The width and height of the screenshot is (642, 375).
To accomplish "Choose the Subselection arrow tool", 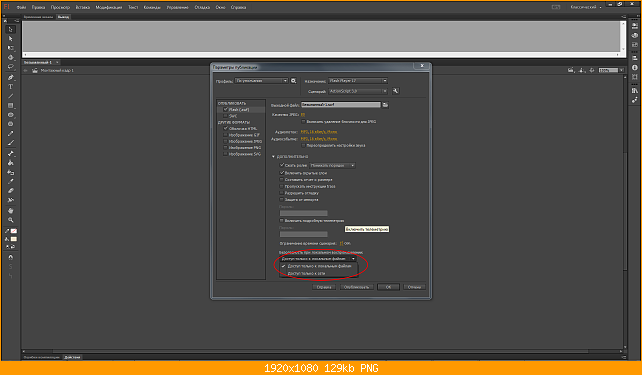I will 11,39.
